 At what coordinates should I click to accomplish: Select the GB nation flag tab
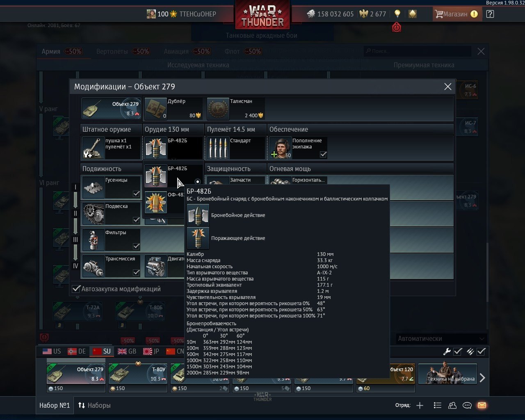(x=127, y=351)
